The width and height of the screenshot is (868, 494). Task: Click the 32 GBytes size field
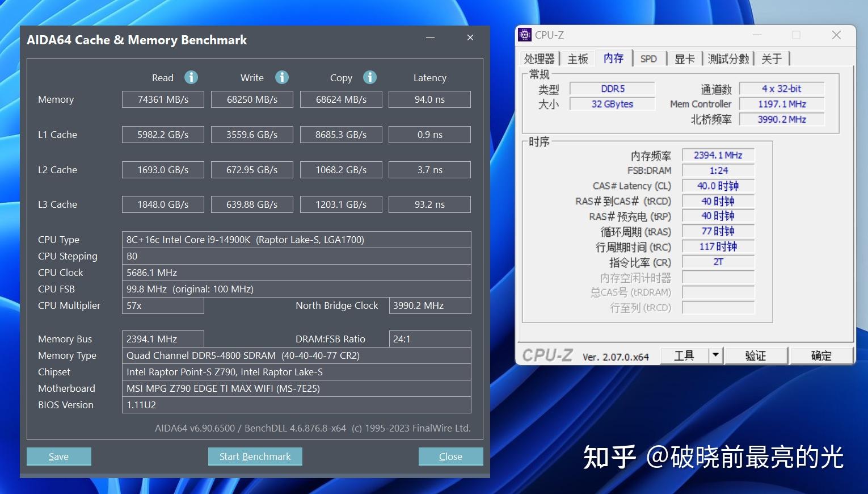click(x=612, y=104)
